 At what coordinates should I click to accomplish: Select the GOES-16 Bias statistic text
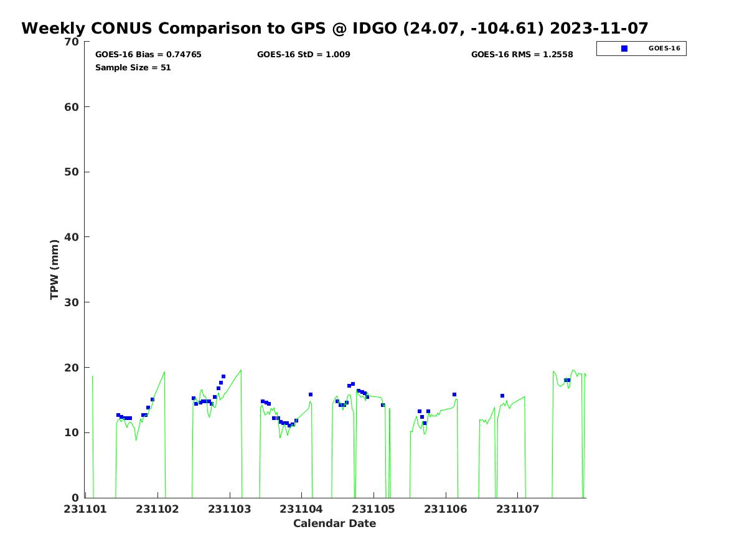(148, 55)
